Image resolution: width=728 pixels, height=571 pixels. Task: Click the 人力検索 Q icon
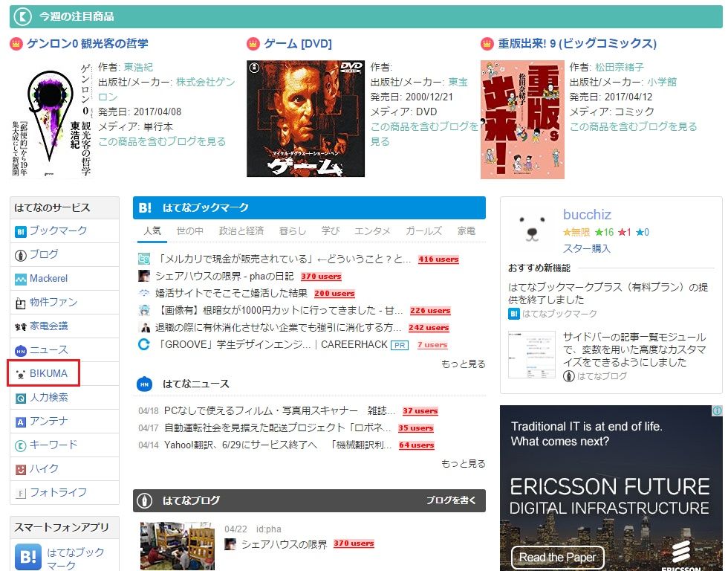pyautogui.click(x=21, y=399)
